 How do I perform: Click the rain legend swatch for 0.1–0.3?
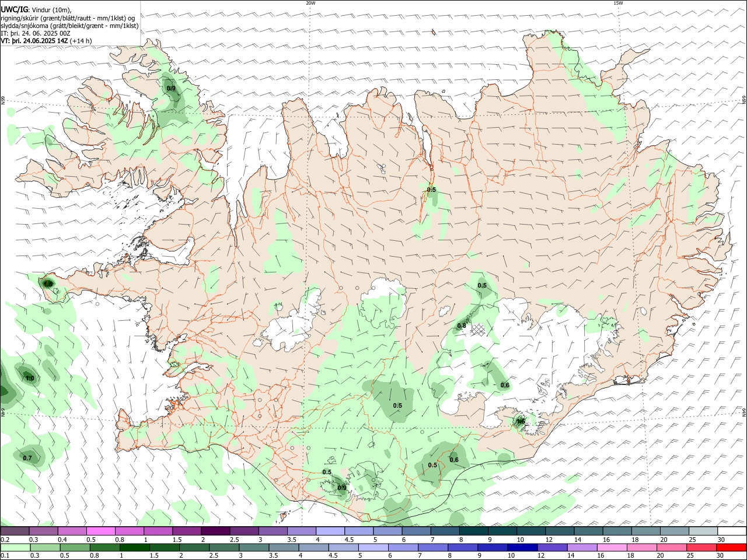(x=15, y=548)
